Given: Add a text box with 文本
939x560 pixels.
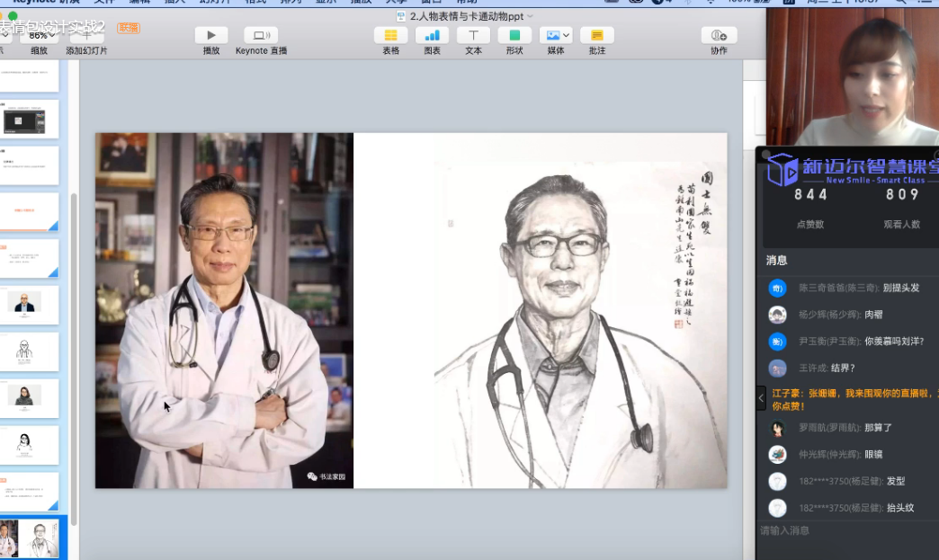Looking at the screenshot, I should 473,35.
